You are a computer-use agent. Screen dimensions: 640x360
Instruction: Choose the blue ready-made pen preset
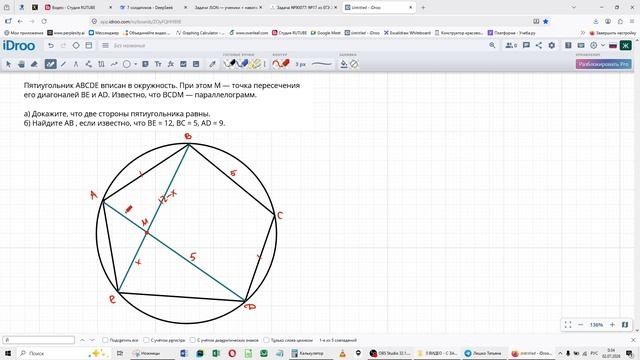243,63
